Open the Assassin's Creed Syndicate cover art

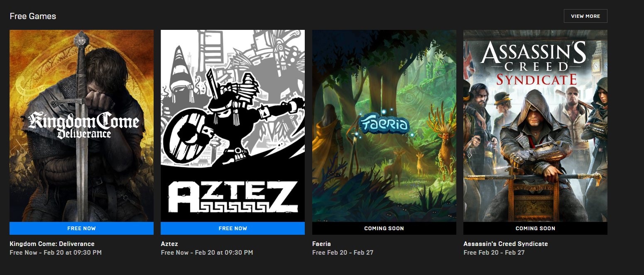(535, 126)
